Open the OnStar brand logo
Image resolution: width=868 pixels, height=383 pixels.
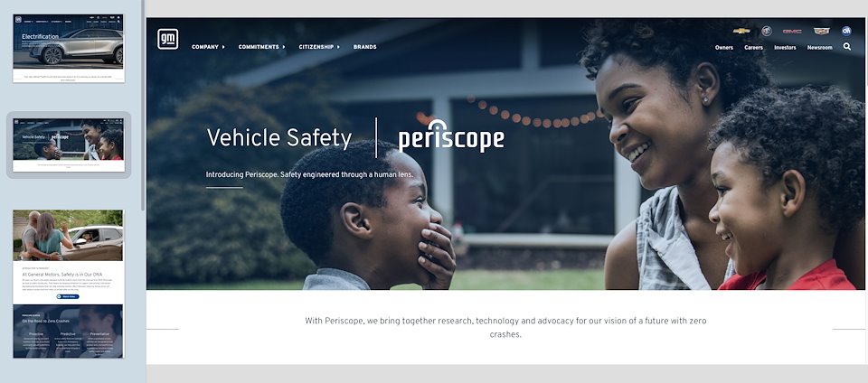point(846,31)
